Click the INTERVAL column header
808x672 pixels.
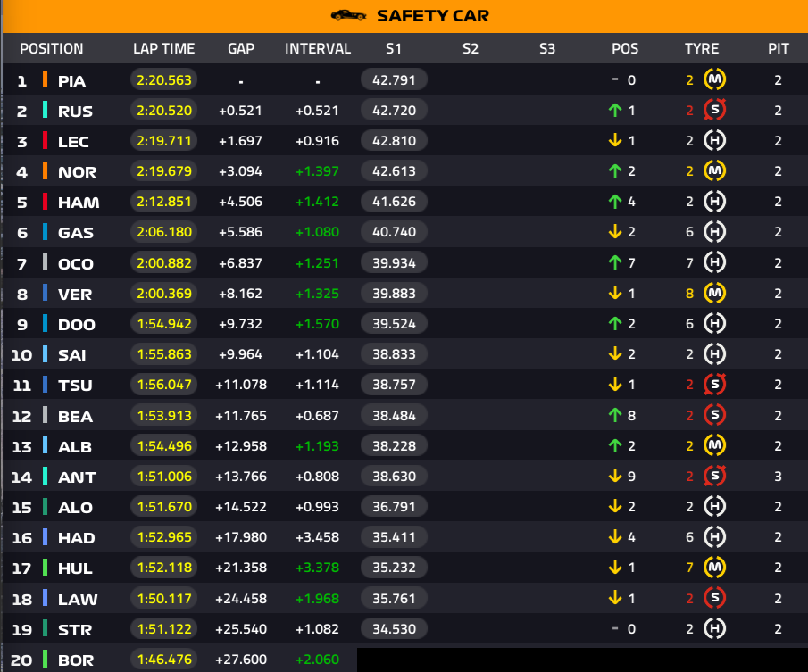tap(318, 49)
